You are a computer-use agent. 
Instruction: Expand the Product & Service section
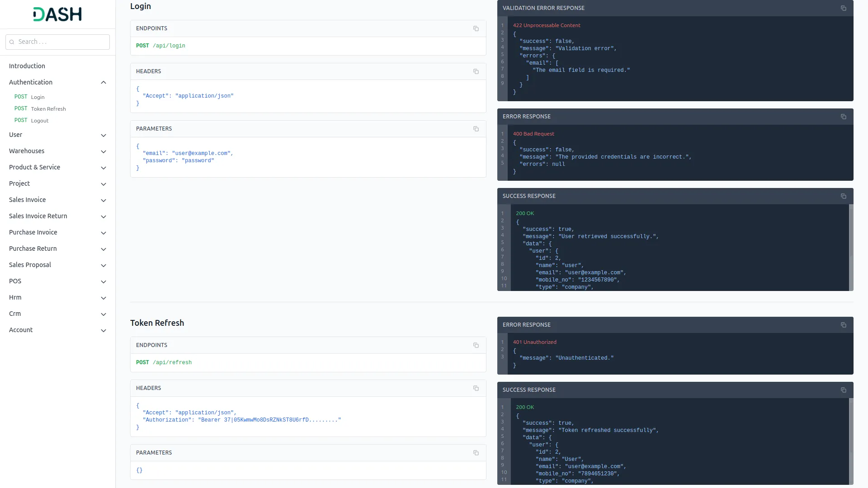point(57,167)
